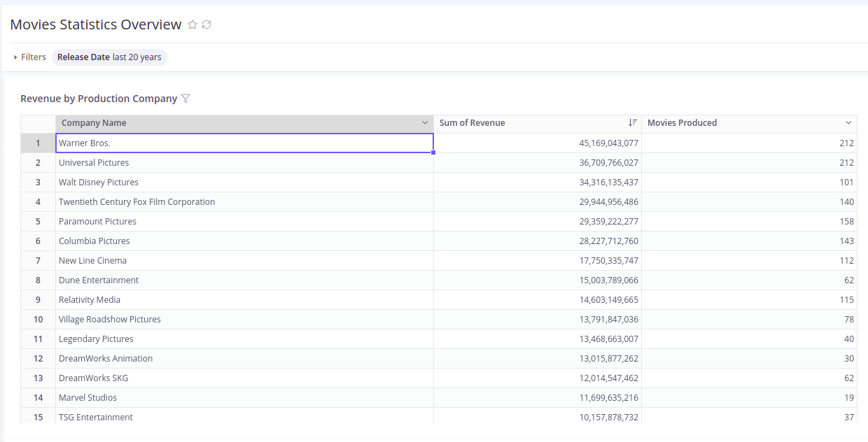Screen dimensions: 868x442
Task: Select the Movies Produced column header
Action: click(x=749, y=123)
